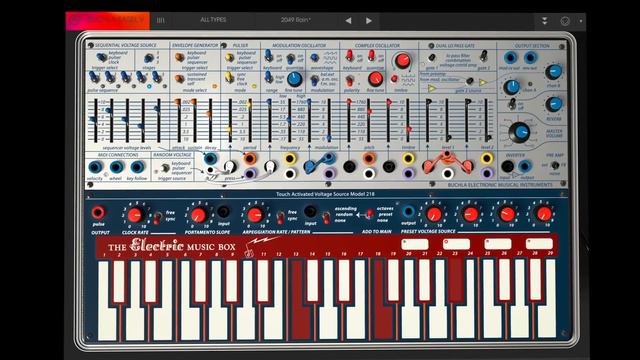Go to the next preset arrow
Screen dimensions: 640x360
tap(369, 20)
